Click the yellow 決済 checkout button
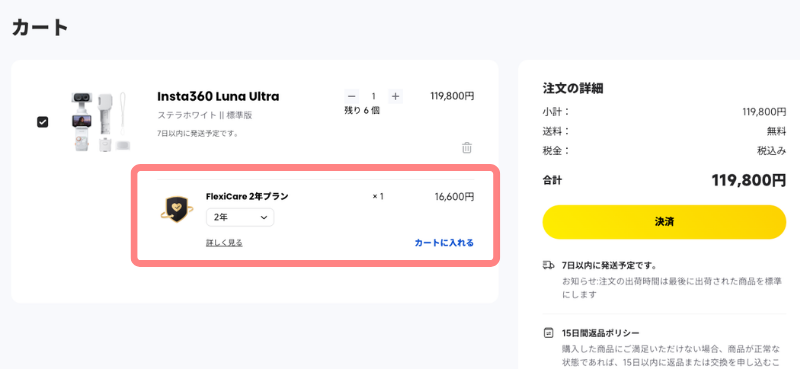Viewport: 800px width, 370px height. point(664,222)
